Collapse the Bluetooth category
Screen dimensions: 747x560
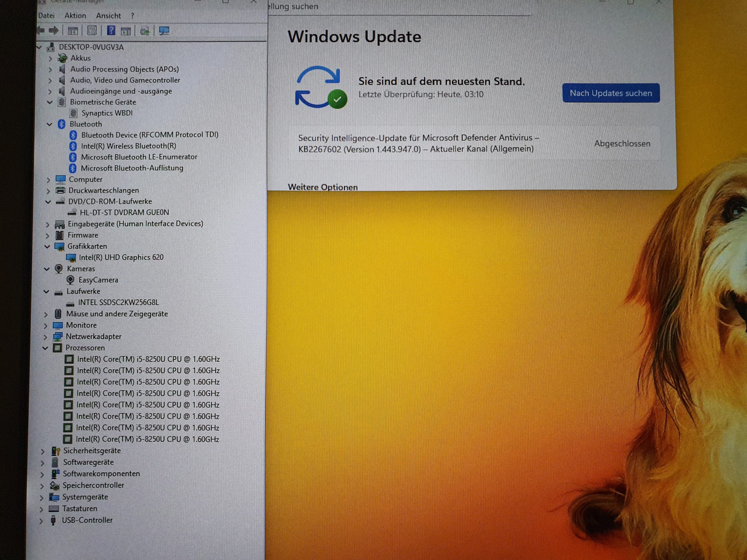(x=49, y=124)
